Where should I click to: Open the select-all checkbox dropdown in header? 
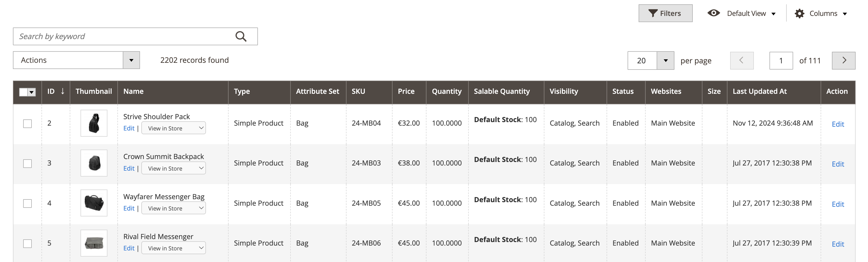pos(32,92)
